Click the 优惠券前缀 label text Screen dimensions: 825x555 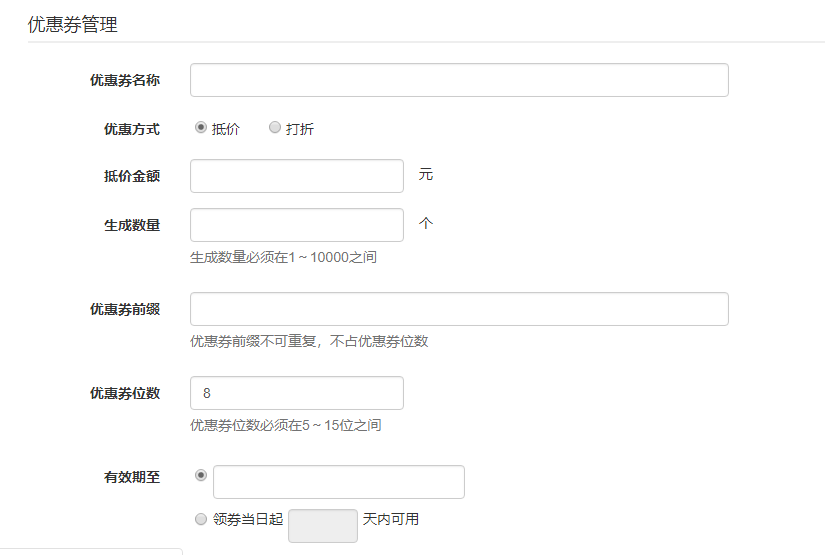125,309
